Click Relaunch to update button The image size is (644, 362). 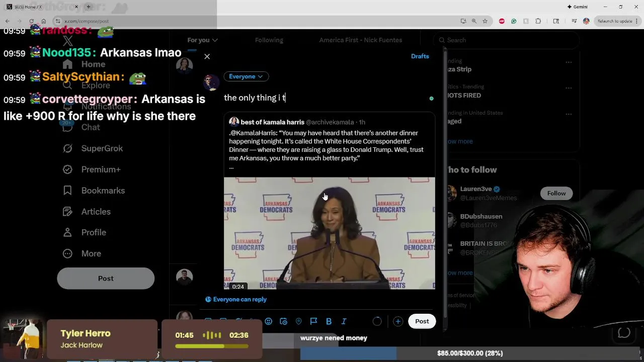[x=618, y=21]
